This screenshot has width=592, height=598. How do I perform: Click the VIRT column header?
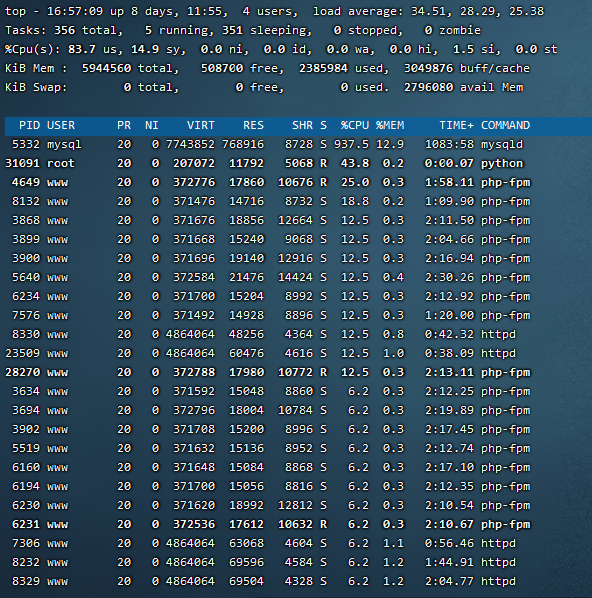pos(201,125)
